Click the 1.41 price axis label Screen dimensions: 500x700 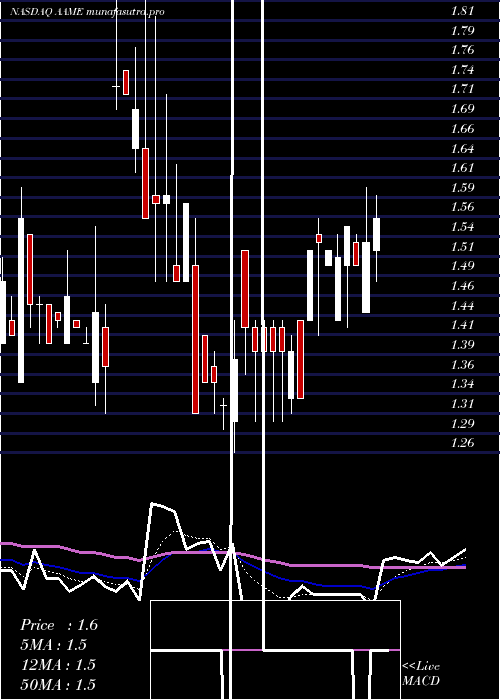coord(462,324)
